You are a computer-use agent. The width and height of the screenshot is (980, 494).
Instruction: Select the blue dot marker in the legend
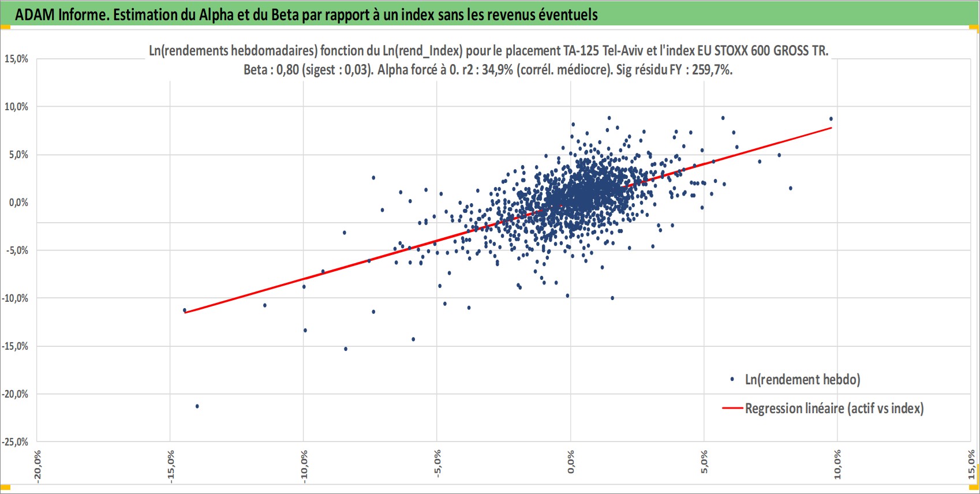[x=732, y=379]
